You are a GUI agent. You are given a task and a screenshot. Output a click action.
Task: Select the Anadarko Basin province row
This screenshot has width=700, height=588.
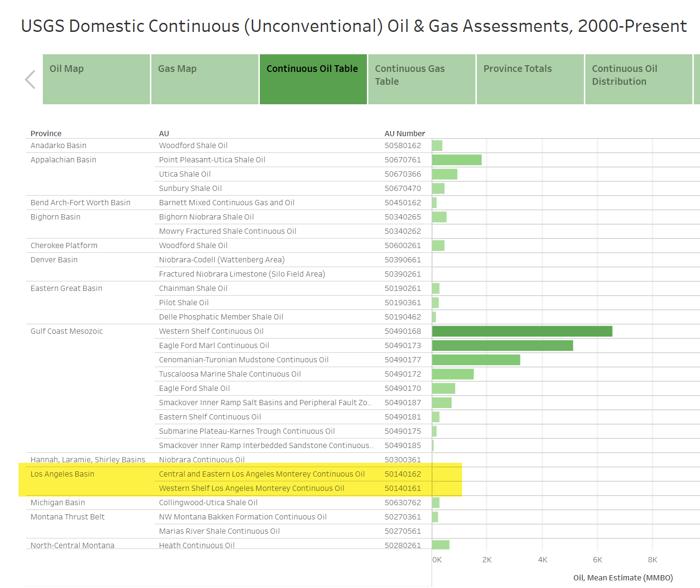coord(59,146)
